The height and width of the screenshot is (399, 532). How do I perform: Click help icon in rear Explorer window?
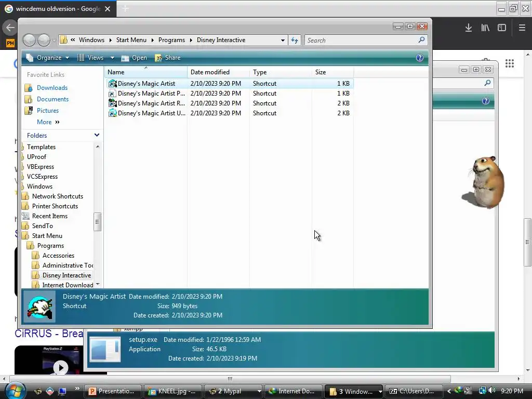[486, 101]
